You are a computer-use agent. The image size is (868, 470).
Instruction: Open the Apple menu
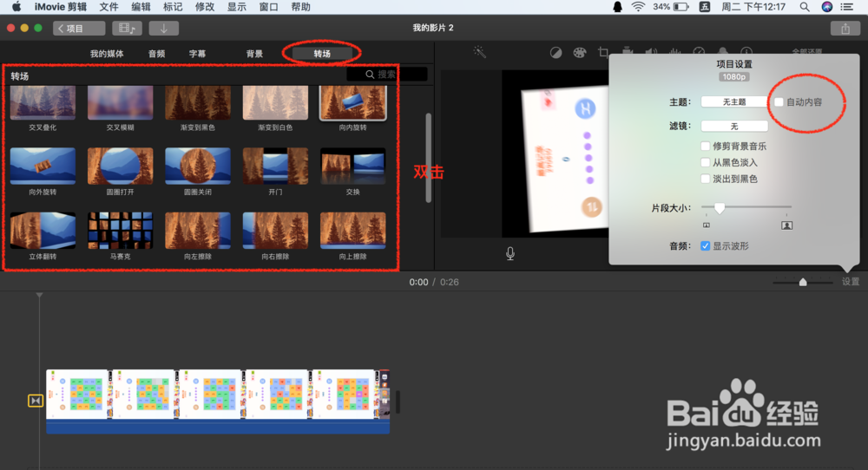click(x=16, y=7)
